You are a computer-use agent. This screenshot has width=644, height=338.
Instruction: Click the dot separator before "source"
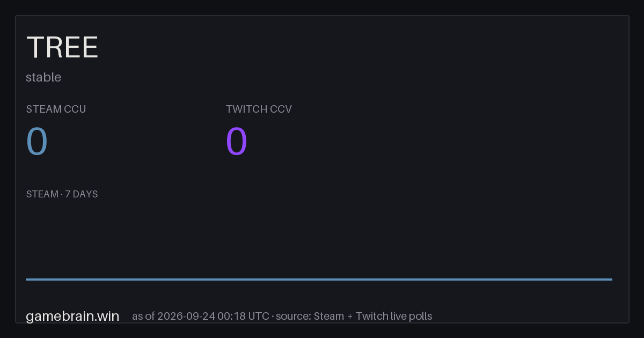(x=273, y=317)
